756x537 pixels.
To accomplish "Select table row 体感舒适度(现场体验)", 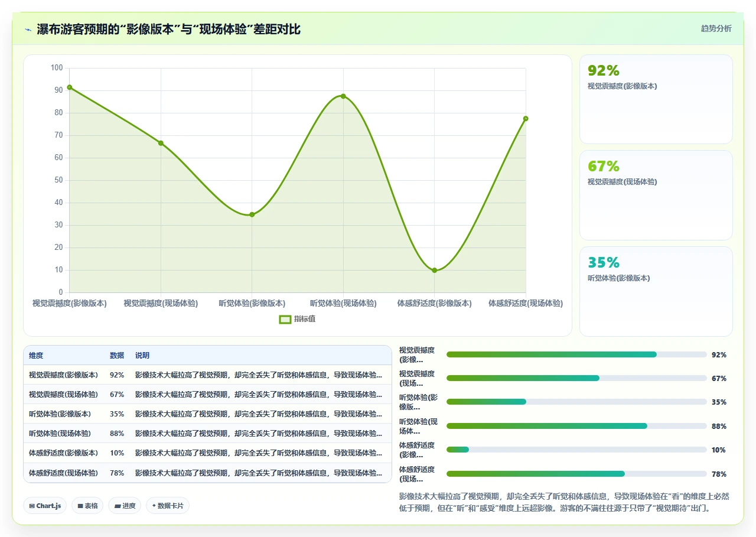I will click(x=207, y=473).
